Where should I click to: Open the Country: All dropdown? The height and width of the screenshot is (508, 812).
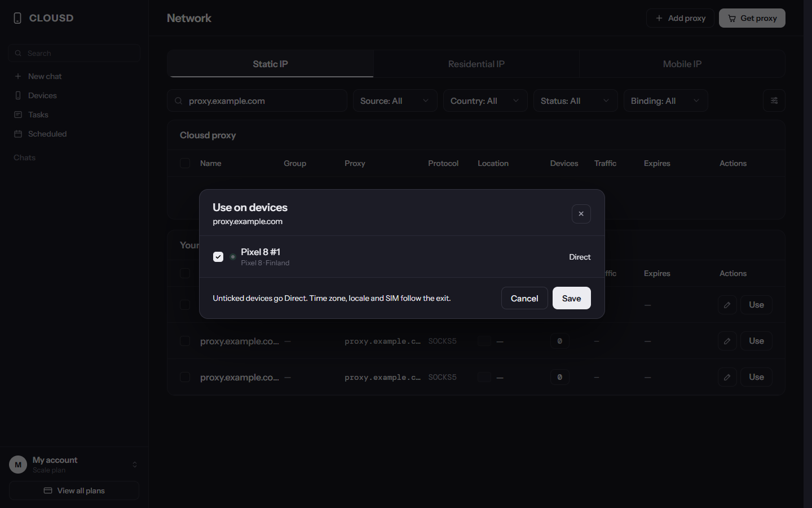tap(485, 100)
